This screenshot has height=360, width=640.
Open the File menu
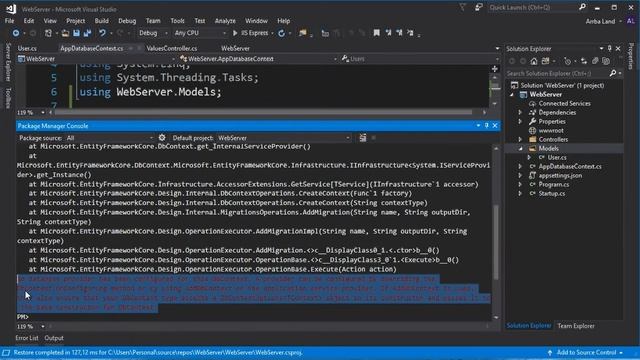click(9, 21)
